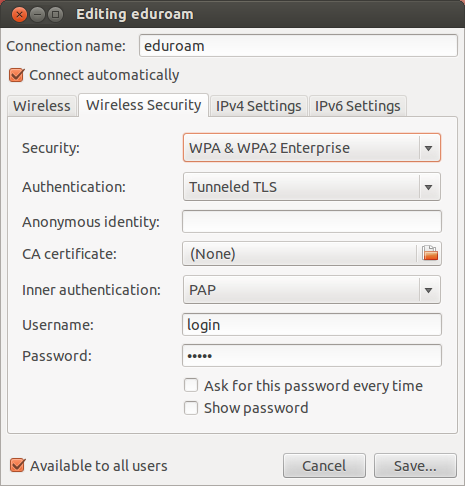Click the Username input field
Image resolution: width=465 pixels, height=486 pixels.
coord(312,325)
